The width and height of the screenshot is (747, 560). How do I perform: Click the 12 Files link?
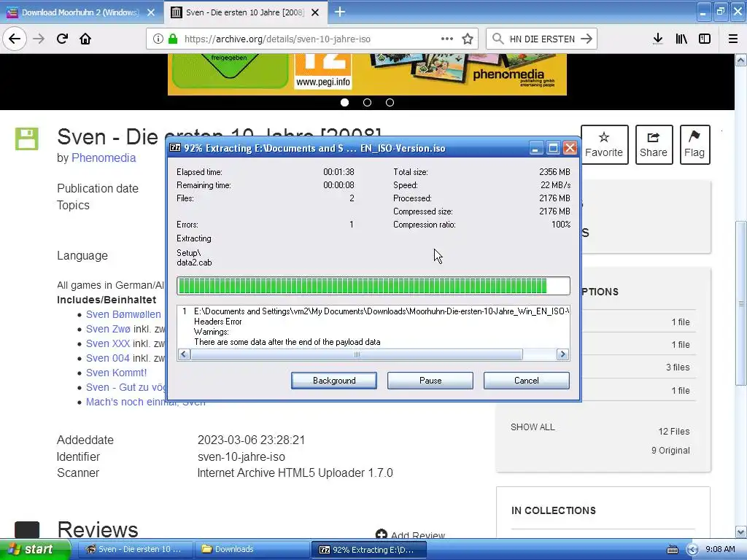[x=673, y=432]
